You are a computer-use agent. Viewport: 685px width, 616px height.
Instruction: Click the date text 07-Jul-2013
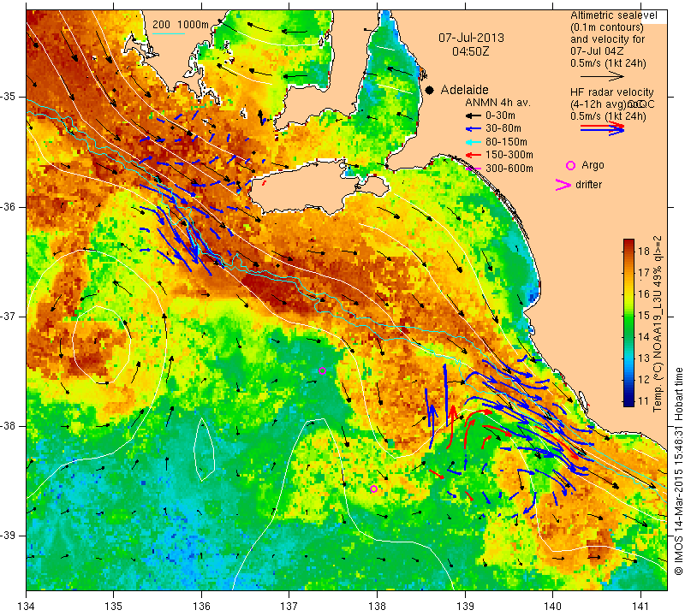pyautogui.click(x=471, y=38)
